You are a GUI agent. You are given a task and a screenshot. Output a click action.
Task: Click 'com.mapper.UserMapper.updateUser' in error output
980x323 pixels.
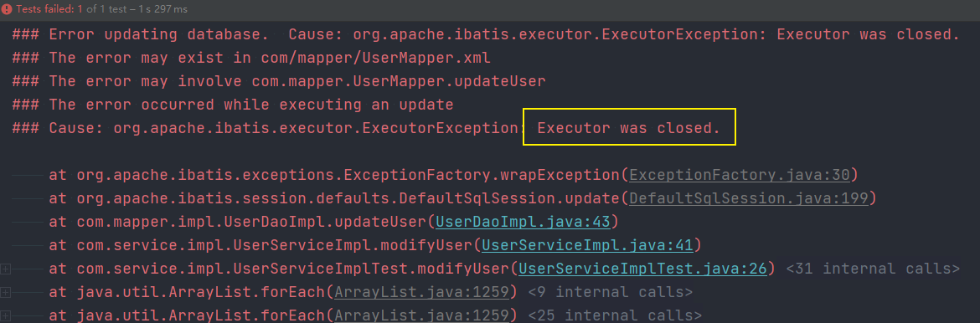pyautogui.click(x=399, y=81)
